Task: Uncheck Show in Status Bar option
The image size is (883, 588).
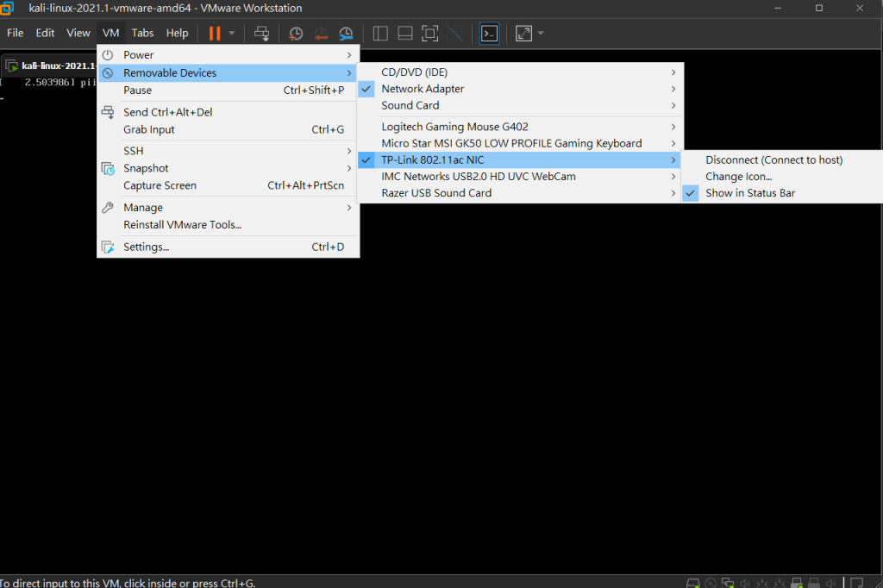Action: 782,193
